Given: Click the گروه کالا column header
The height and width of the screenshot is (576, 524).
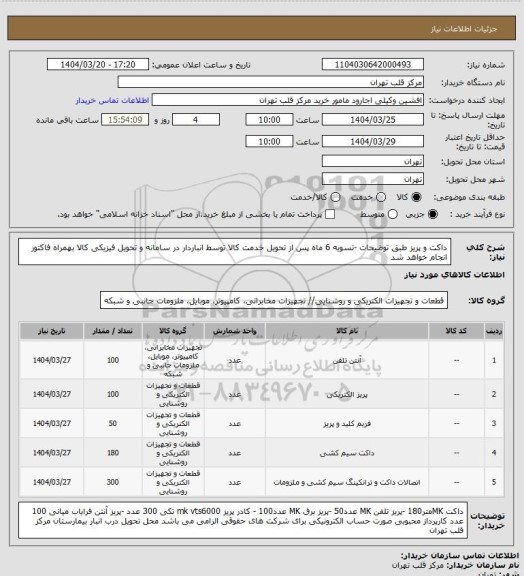Looking at the screenshot, I should click(173, 331).
